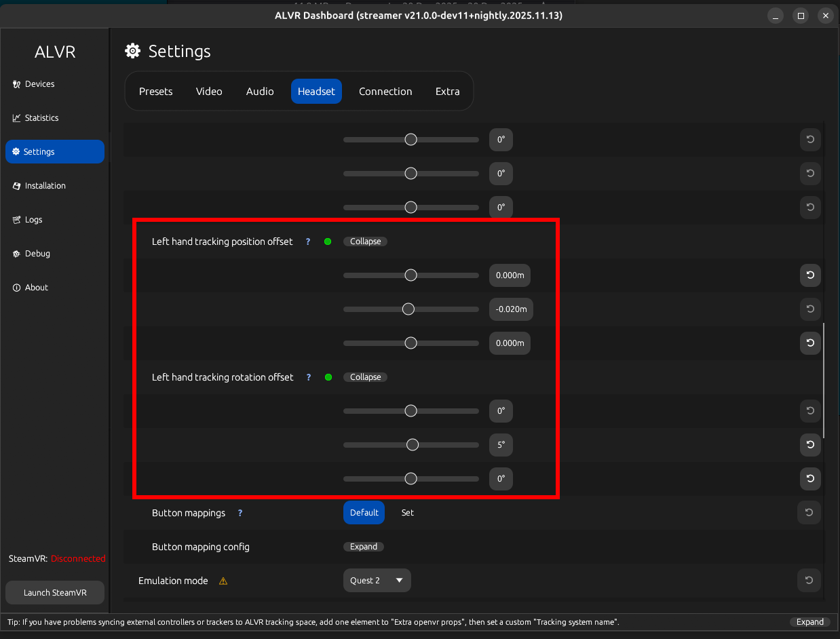The height and width of the screenshot is (639, 840).
Task: Select Set for Button mappings
Action: click(x=407, y=512)
